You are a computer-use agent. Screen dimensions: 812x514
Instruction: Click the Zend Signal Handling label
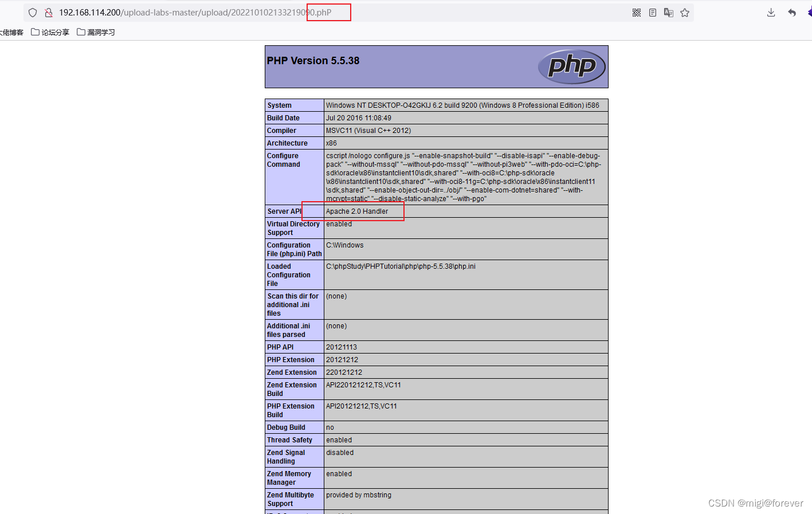[286, 457]
